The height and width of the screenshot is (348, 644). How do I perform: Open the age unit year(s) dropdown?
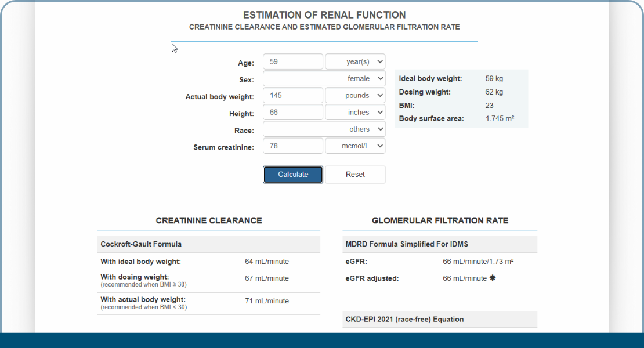[x=355, y=61]
